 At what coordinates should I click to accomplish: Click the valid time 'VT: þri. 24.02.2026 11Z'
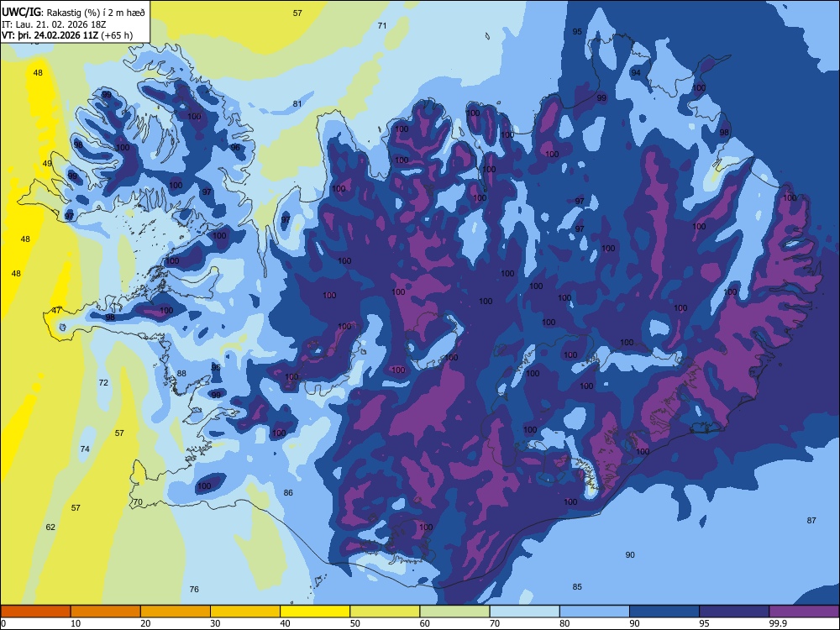click(51, 35)
